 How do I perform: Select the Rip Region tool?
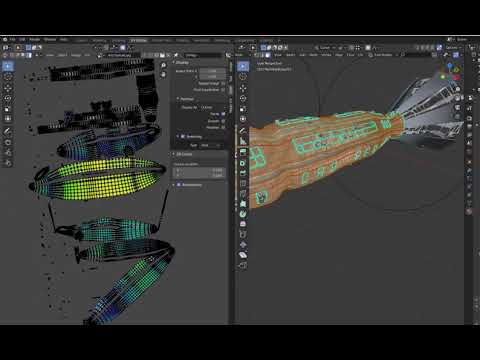[243, 266]
